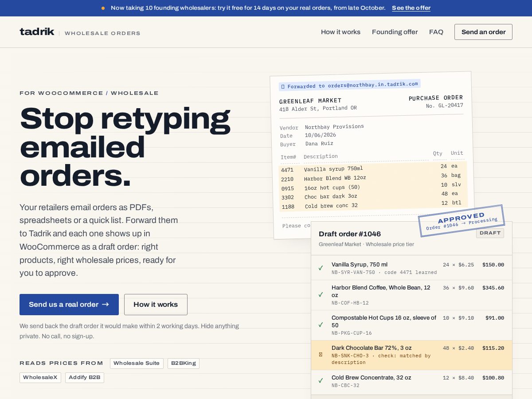Image resolution: width=532 pixels, height=399 pixels.
Task: Click the 'No. GL-20417' order number
Action: pos(445,106)
